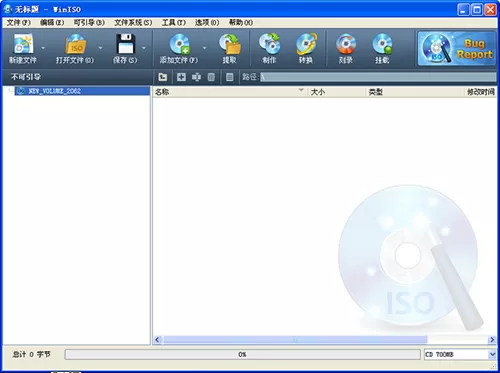
Task: Expand the 添加文件 dropdown arrow
Action: pyautogui.click(x=205, y=48)
